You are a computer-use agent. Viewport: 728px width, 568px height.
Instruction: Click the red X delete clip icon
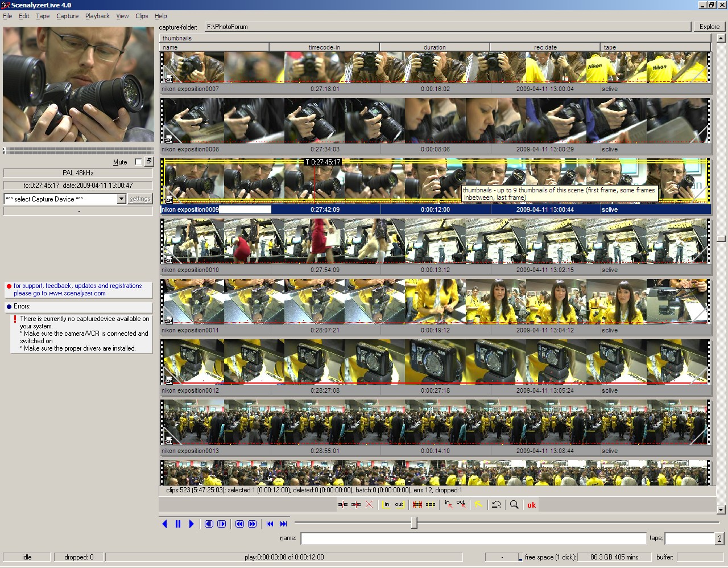pyautogui.click(x=369, y=505)
